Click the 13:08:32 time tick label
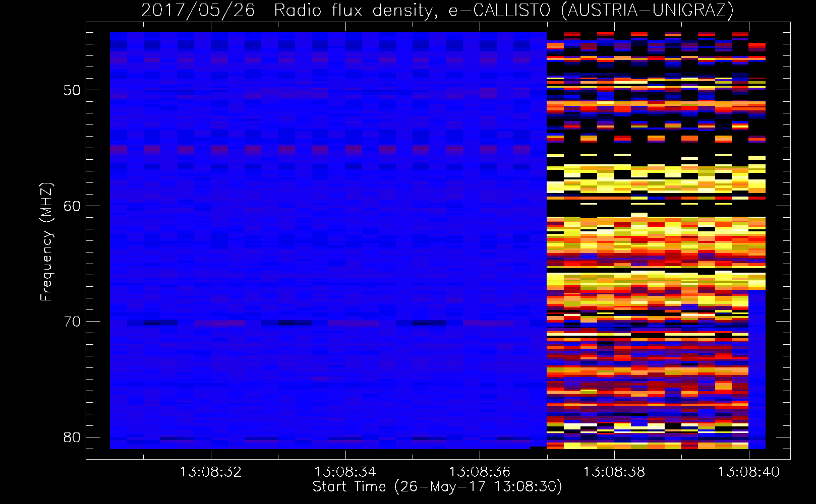816x504 pixels. pos(211,472)
